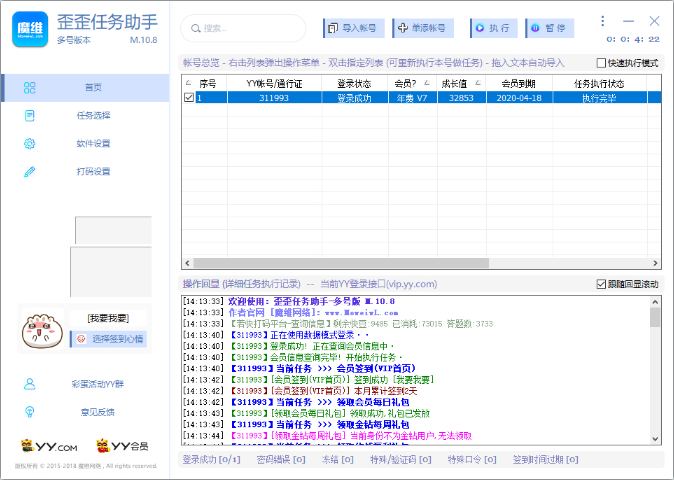
Task: Click the 执行完毕 status cell
Action: pyautogui.click(x=599, y=98)
